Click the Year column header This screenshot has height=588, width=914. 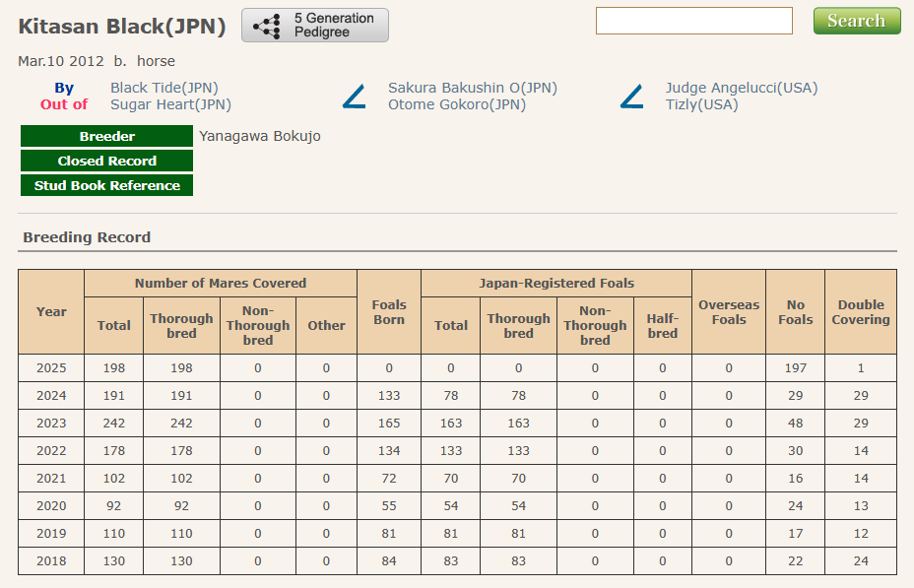click(x=51, y=312)
